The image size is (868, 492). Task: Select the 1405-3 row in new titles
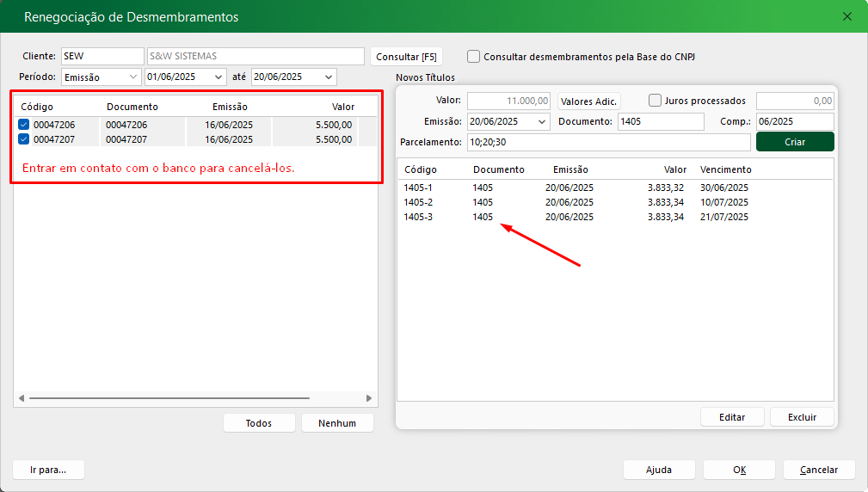(x=419, y=217)
